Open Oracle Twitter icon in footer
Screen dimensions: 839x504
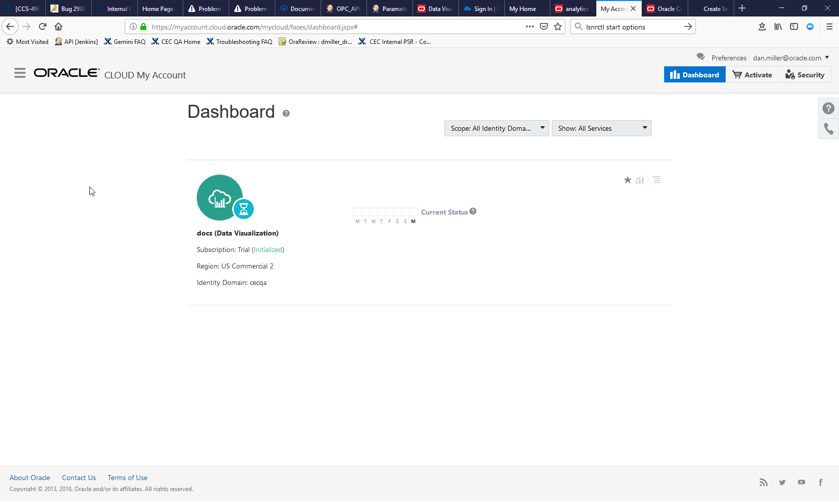tap(783, 482)
